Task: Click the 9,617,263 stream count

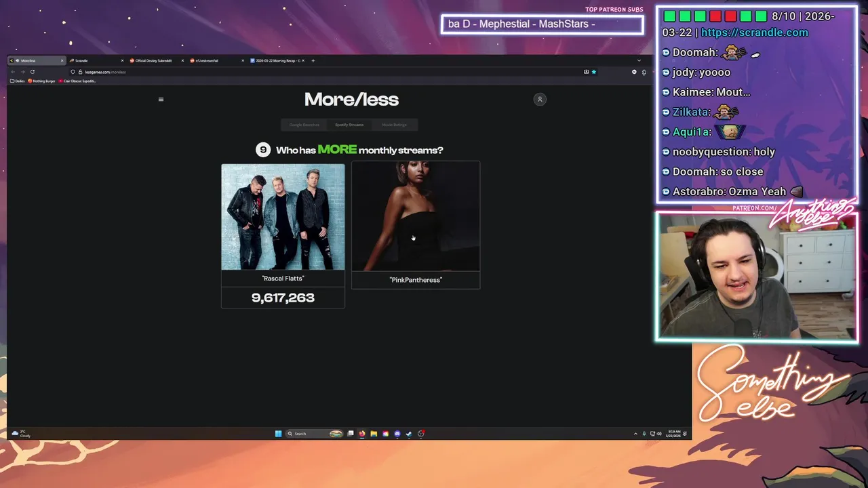Action: click(x=283, y=298)
